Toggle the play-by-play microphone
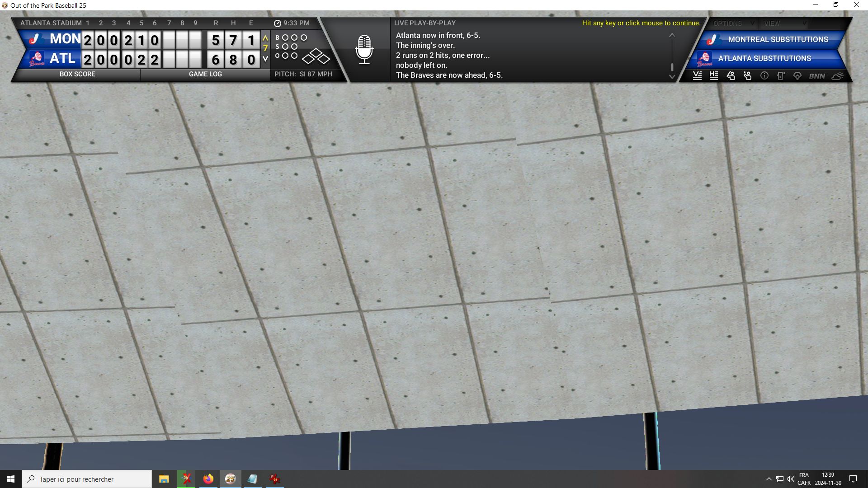 tap(364, 49)
